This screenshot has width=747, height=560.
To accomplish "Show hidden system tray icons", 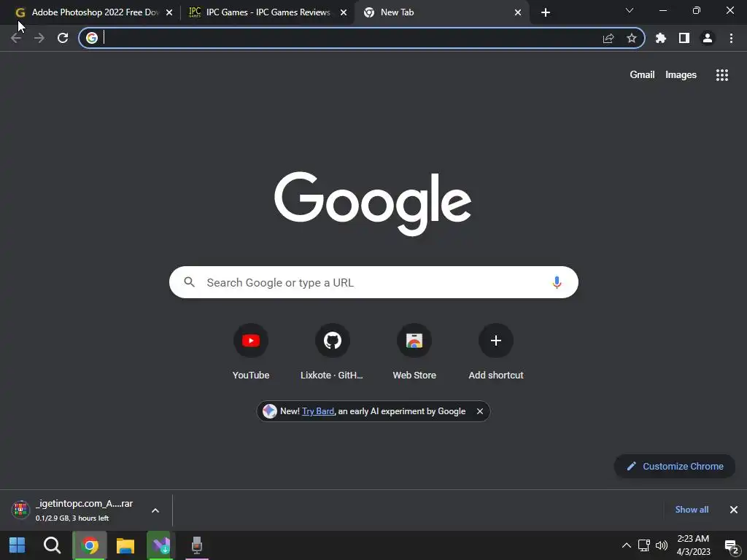I will tap(627, 545).
